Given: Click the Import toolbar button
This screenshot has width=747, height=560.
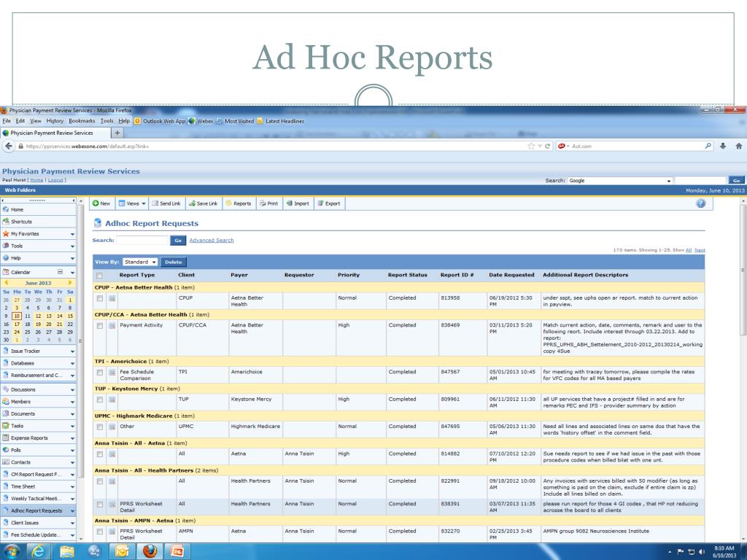Looking at the screenshot, I should (x=298, y=203).
